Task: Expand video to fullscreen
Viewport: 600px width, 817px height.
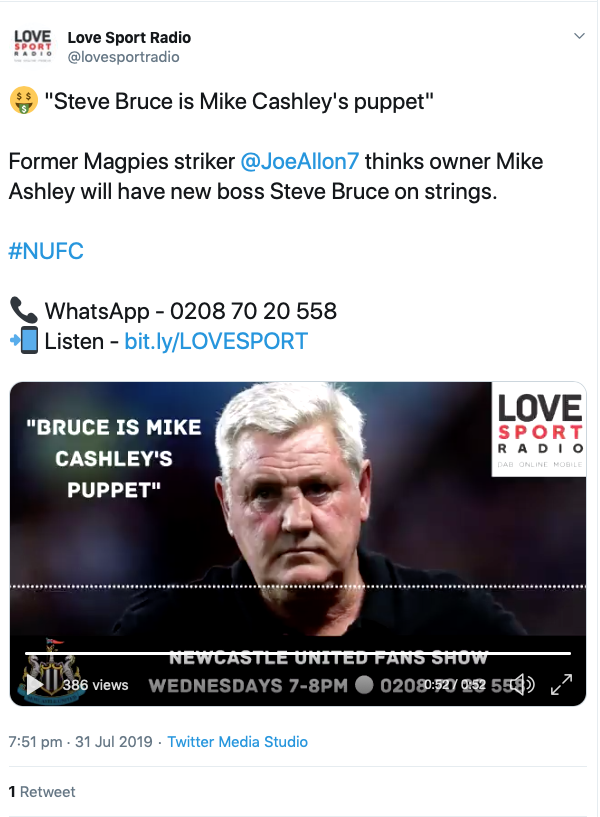Action: [561, 684]
